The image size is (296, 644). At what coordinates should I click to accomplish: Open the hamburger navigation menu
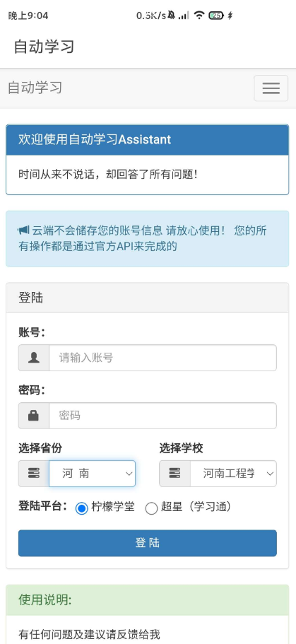coord(271,88)
